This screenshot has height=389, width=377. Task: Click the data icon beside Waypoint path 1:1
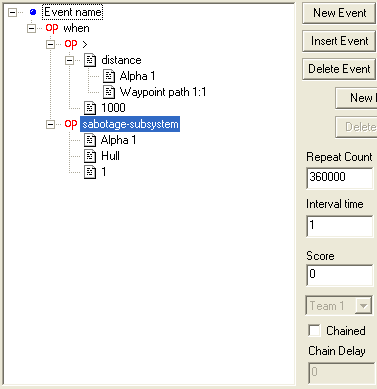[x=109, y=92]
